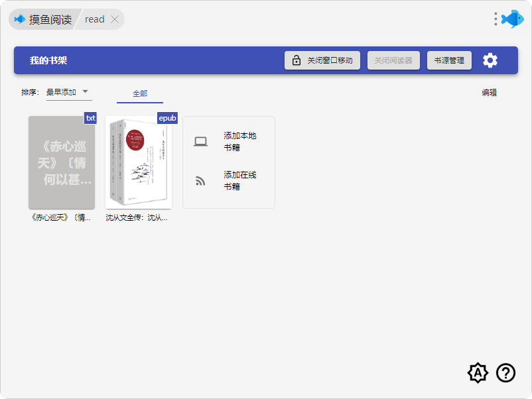Open the three-dot menu beside the fish logo
532x399 pixels.
tap(496, 19)
